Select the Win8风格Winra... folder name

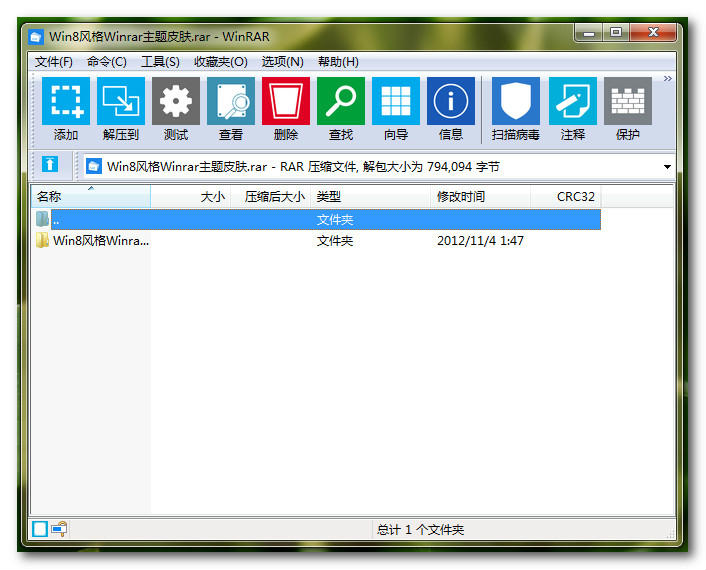click(101, 240)
